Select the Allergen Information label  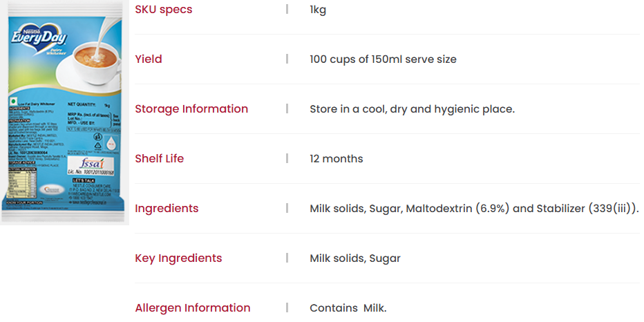pos(193,307)
